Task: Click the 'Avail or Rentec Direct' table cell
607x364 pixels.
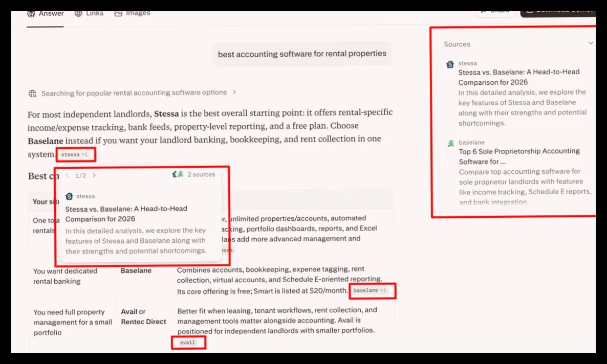Action: pyautogui.click(x=143, y=316)
